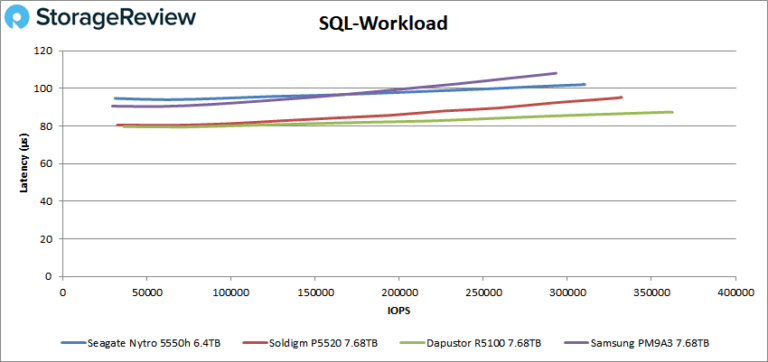Click the 400000 tick on IOPS axis

click(736, 292)
